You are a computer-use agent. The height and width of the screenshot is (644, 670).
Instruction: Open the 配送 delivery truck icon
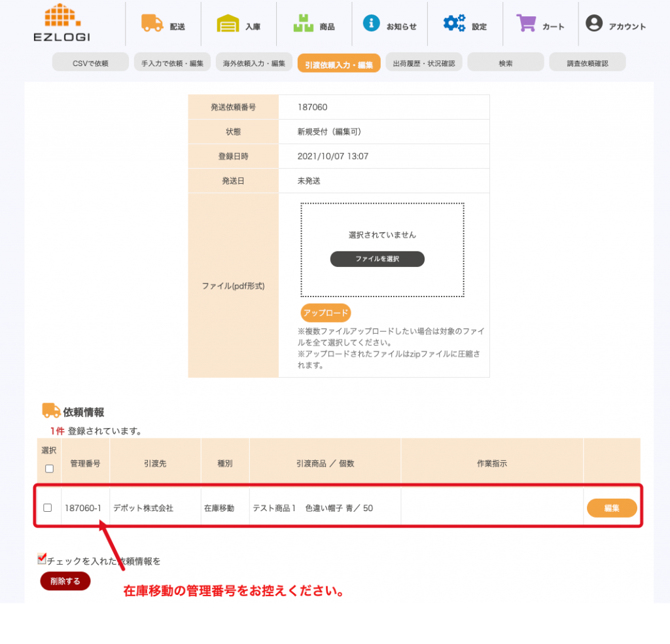pyautogui.click(x=152, y=23)
